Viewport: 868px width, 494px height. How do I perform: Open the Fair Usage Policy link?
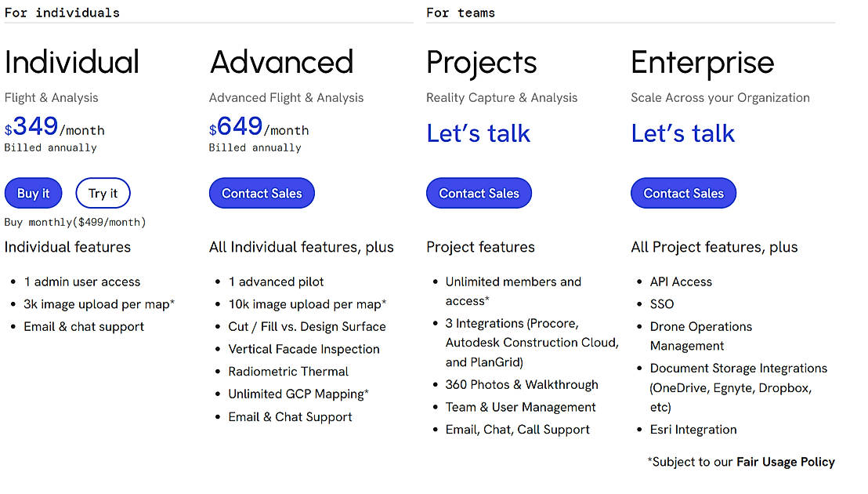click(x=785, y=462)
